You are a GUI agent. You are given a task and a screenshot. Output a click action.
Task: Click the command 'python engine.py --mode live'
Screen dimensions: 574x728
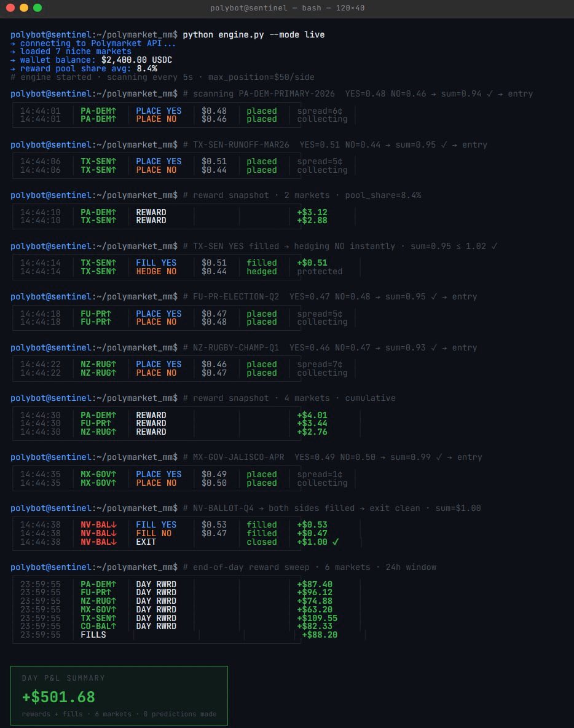click(x=253, y=35)
